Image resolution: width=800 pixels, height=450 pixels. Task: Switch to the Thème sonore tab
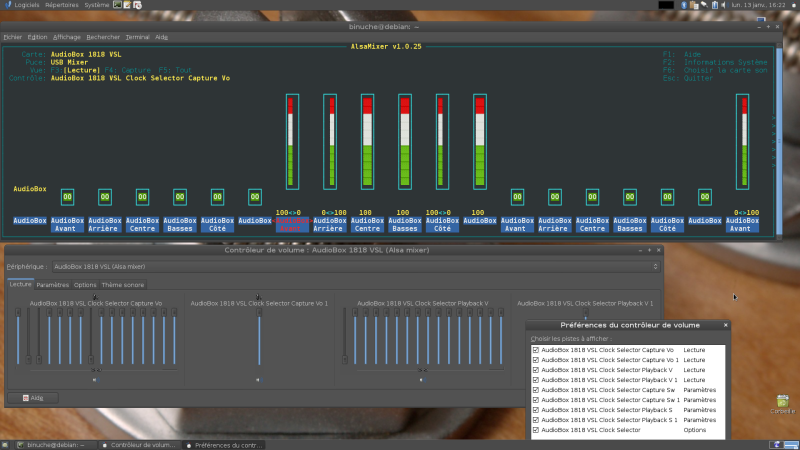pyautogui.click(x=122, y=285)
